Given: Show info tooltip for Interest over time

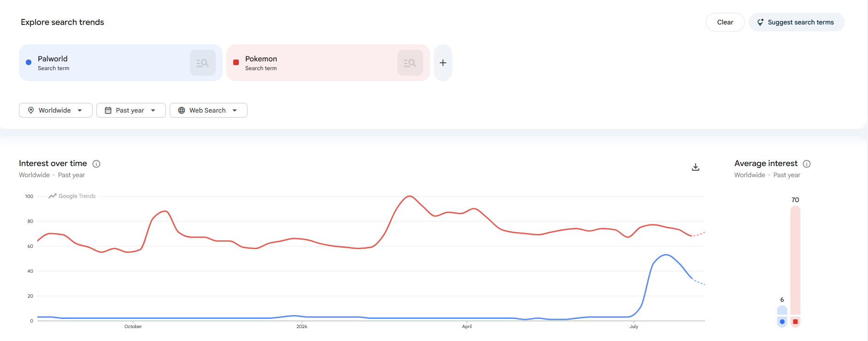Looking at the screenshot, I should (x=96, y=164).
